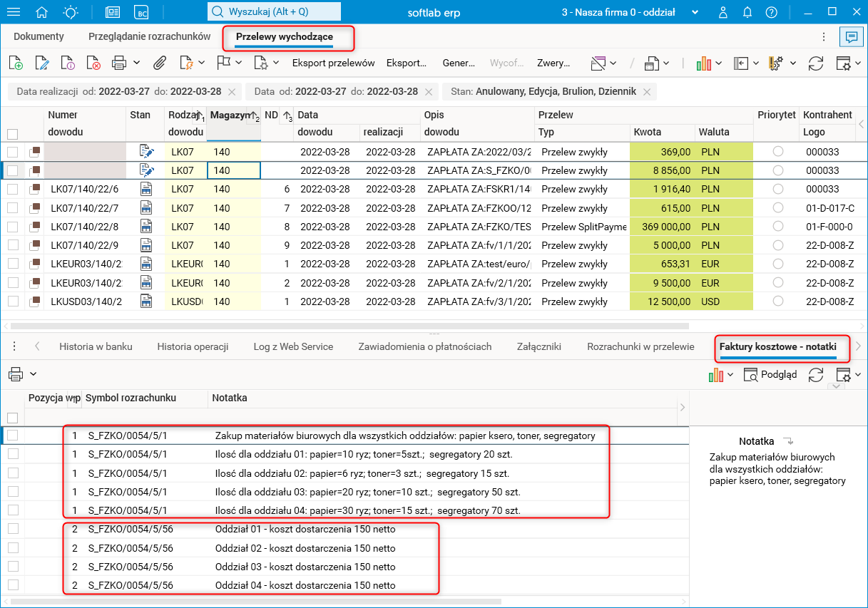This screenshot has width=868, height=608.
Task: Expand the chart dropdown in lower panel
Action: [x=729, y=375]
